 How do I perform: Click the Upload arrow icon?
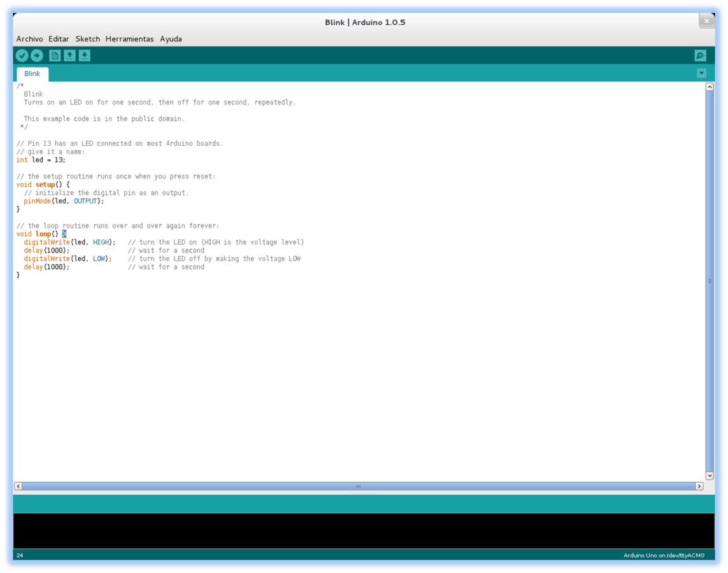37,56
